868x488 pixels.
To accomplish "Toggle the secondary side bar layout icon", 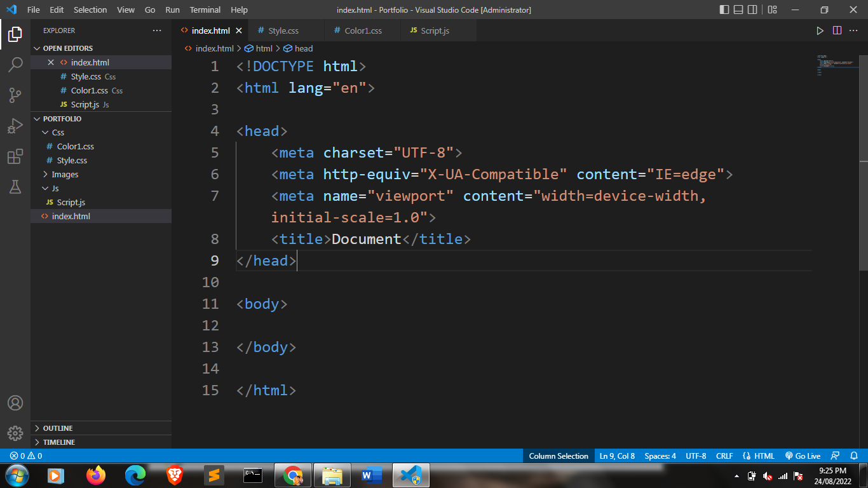I will (x=752, y=10).
